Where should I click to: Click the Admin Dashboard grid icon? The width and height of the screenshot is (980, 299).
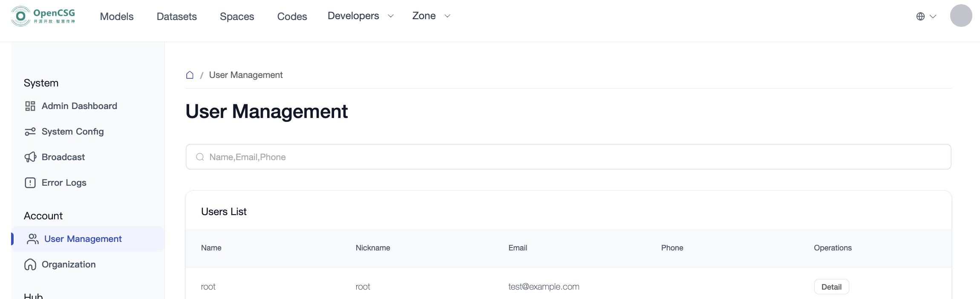[x=30, y=106]
